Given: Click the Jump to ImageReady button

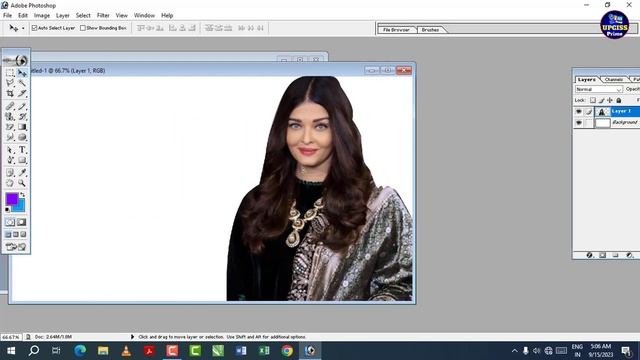Looking at the screenshot, I should point(16,247).
